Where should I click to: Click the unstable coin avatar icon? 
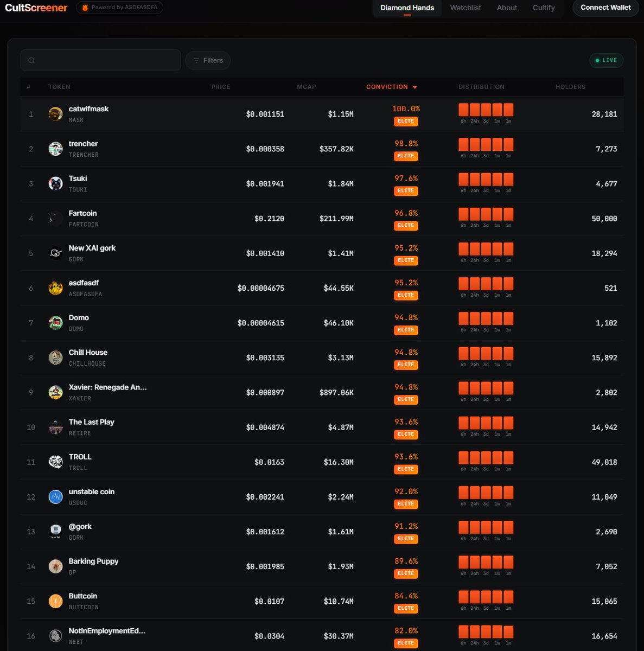pyautogui.click(x=55, y=496)
